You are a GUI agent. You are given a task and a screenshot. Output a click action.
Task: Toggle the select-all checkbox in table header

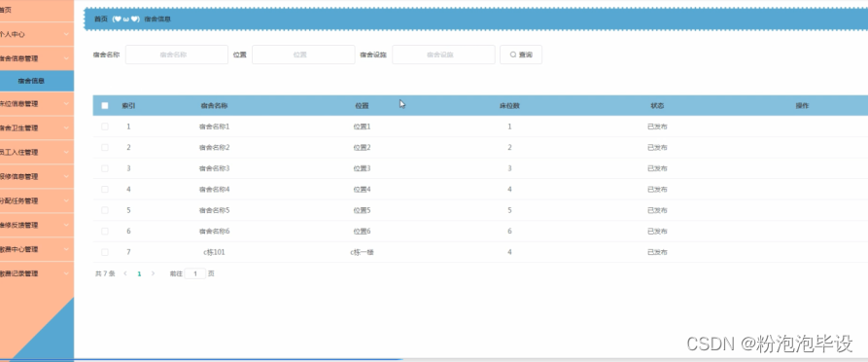pyautogui.click(x=105, y=106)
